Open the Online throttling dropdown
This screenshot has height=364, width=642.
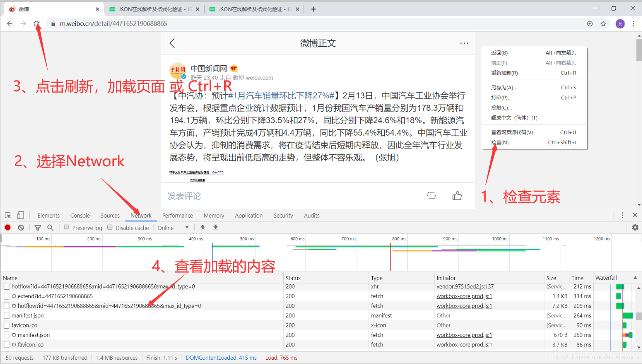173,228
